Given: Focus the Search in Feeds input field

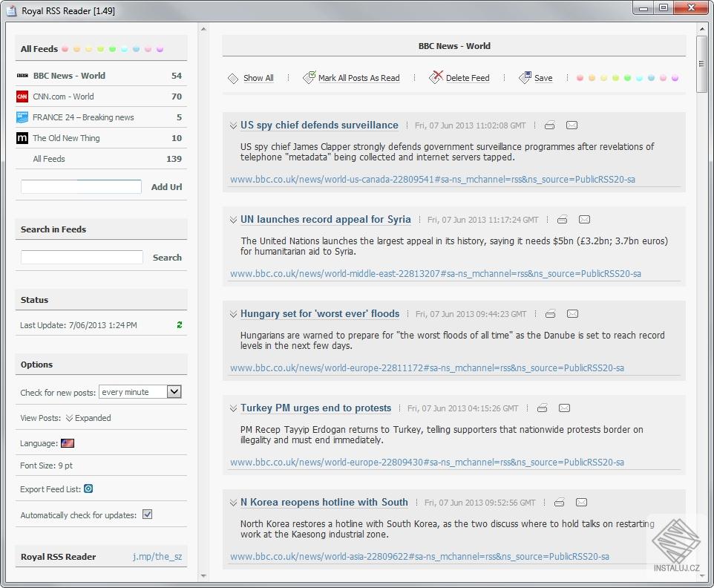Looking at the screenshot, I should (x=82, y=257).
